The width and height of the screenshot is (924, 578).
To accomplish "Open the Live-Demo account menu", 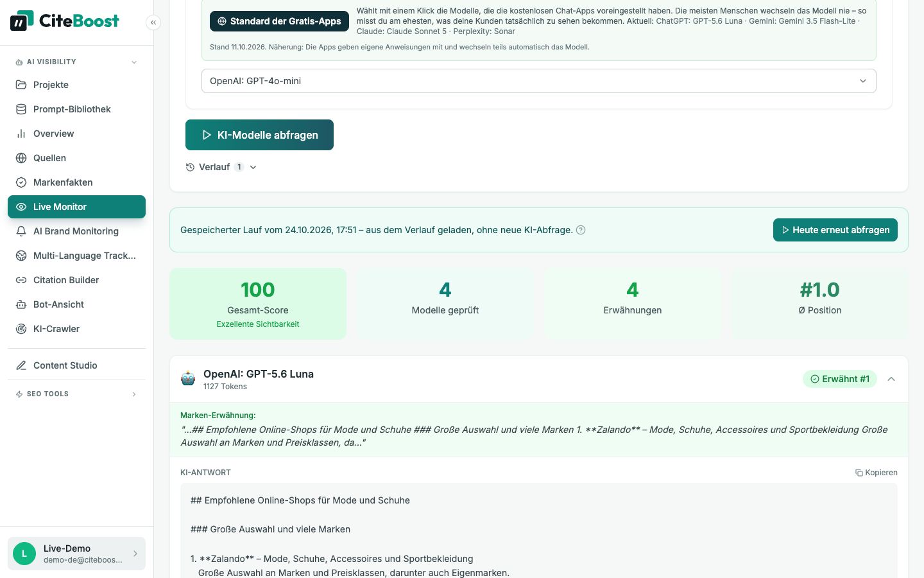I will point(76,554).
